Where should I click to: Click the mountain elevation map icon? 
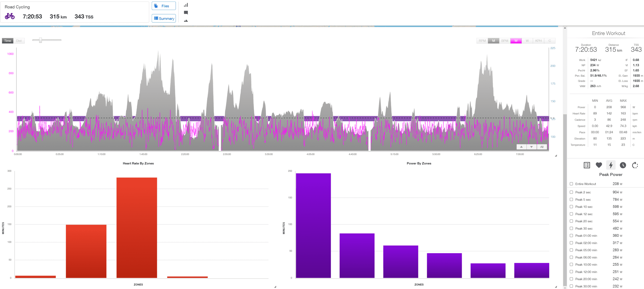click(186, 21)
